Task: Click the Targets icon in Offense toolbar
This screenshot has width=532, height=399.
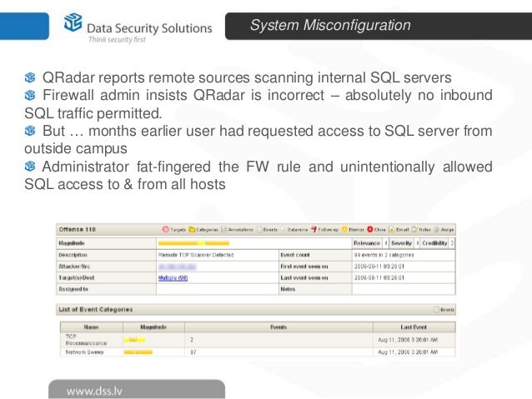Action: pyautogui.click(x=166, y=230)
